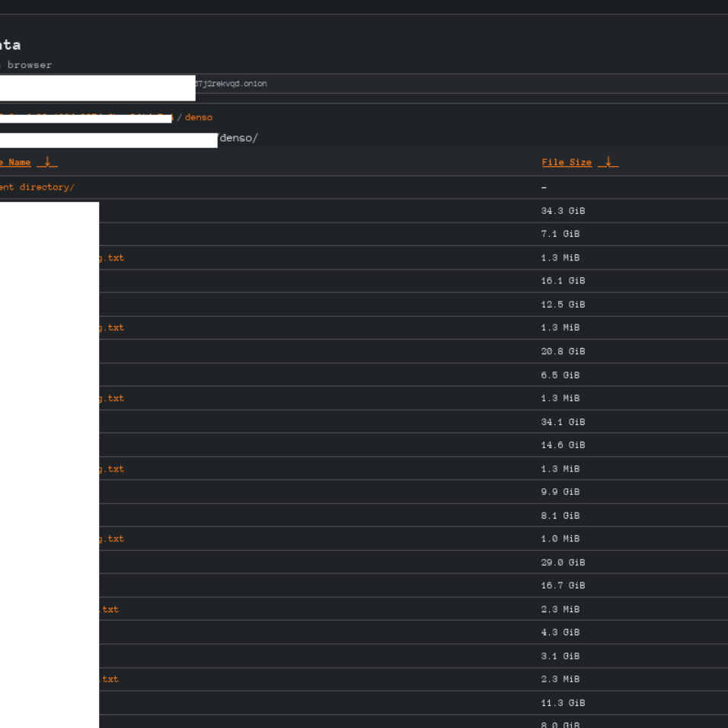Click the .onion address field
The image size is (728, 728).
[364, 84]
